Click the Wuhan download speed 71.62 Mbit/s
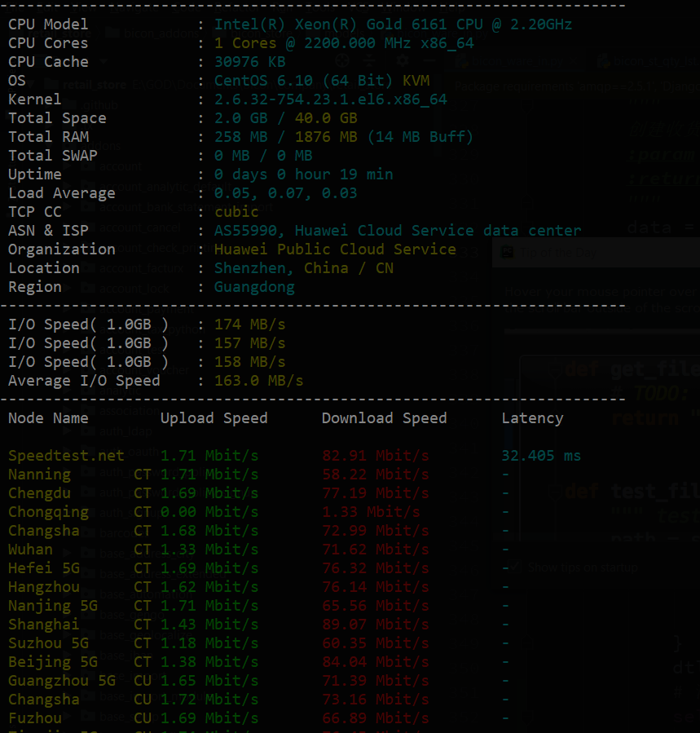Screen dimensions: 700x733 (375, 550)
